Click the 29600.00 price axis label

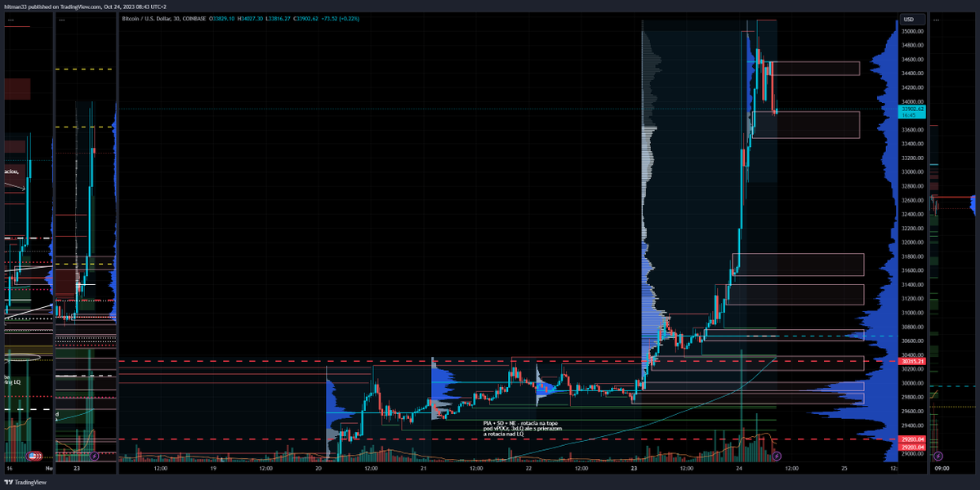tap(913, 411)
